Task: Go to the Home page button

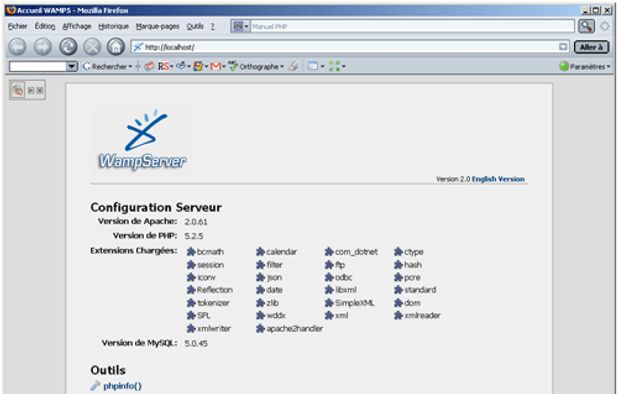Action: [116, 47]
